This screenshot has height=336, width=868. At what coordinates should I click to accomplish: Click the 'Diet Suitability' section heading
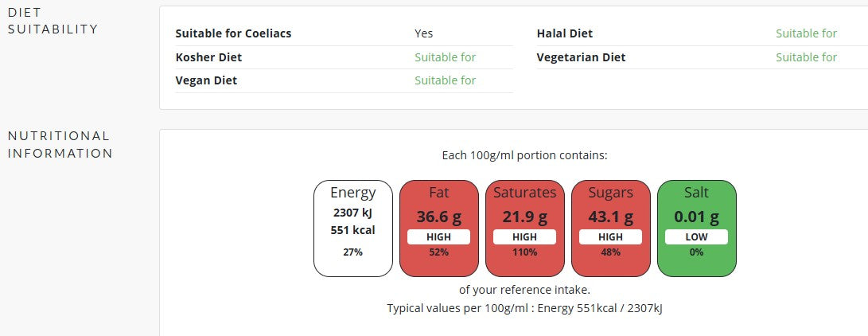(x=53, y=20)
